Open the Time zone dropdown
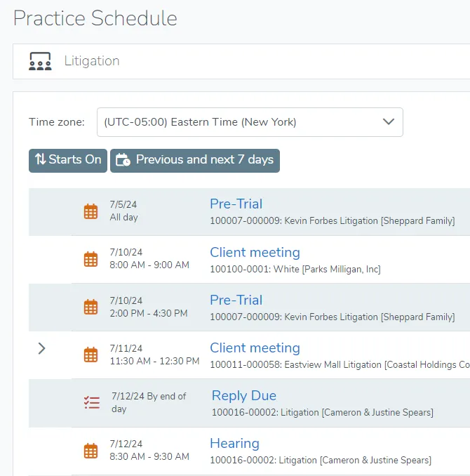 click(x=250, y=121)
